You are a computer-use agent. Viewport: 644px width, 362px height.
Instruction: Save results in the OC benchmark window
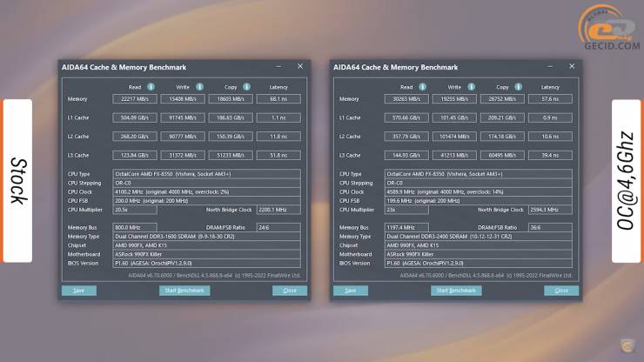(351, 291)
